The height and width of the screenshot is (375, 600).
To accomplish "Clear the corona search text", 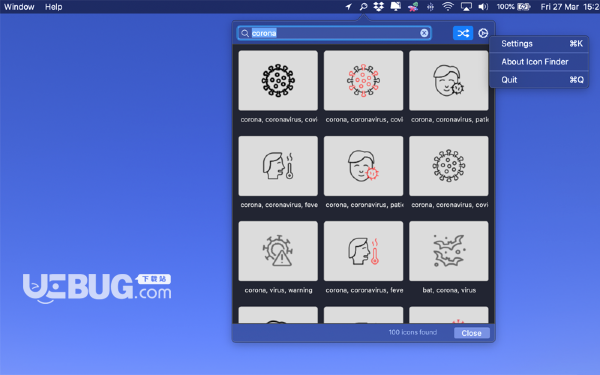I will point(424,33).
